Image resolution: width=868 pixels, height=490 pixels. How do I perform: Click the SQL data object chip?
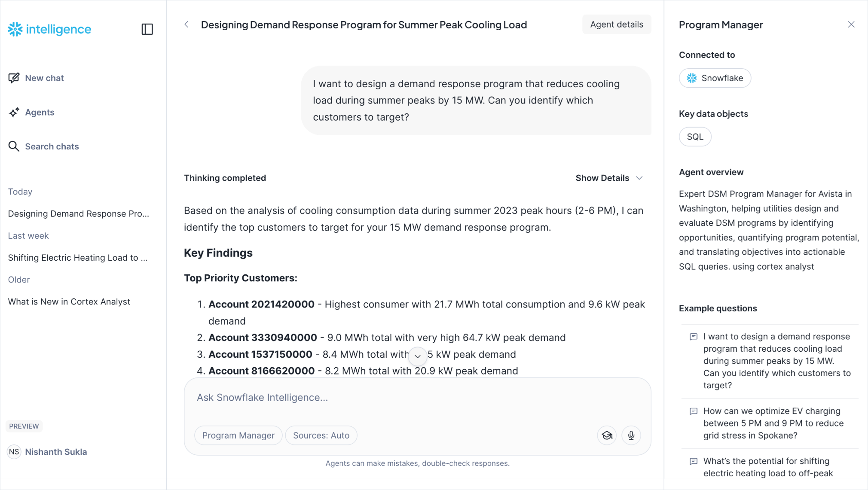click(695, 137)
